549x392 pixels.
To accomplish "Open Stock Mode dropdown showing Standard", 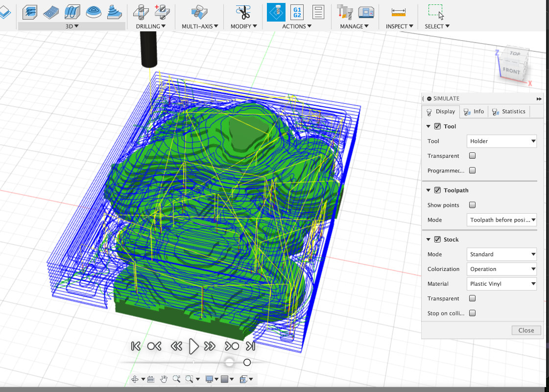I will 501,254.
